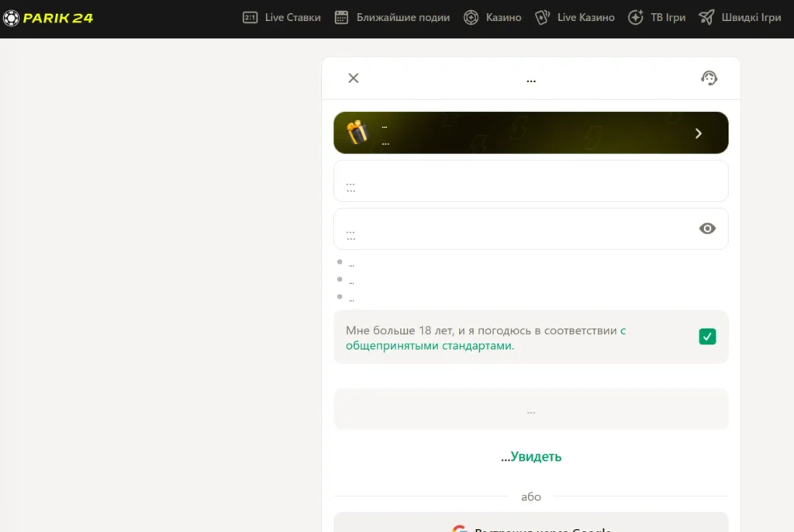Click the Parik 24 logo

pyautogui.click(x=47, y=18)
